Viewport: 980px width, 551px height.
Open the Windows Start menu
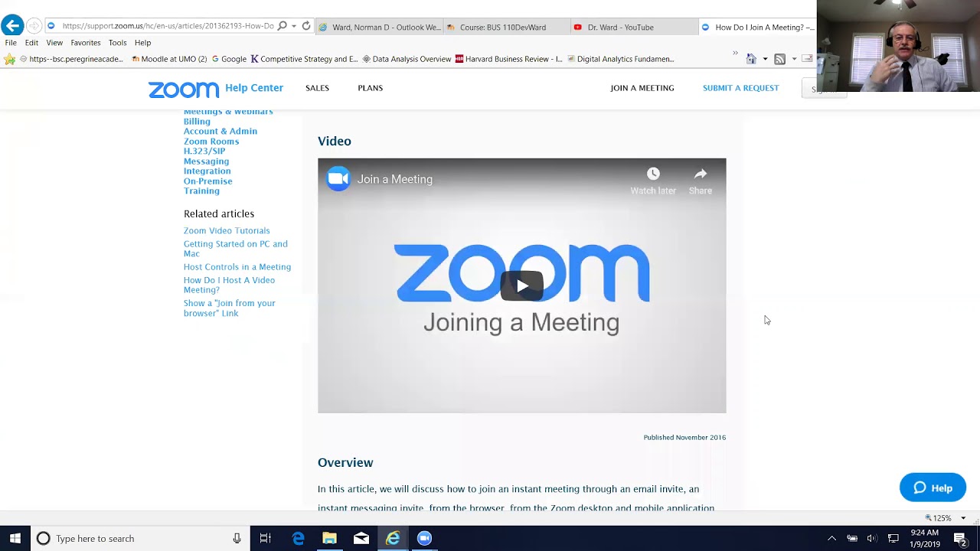coord(15,539)
